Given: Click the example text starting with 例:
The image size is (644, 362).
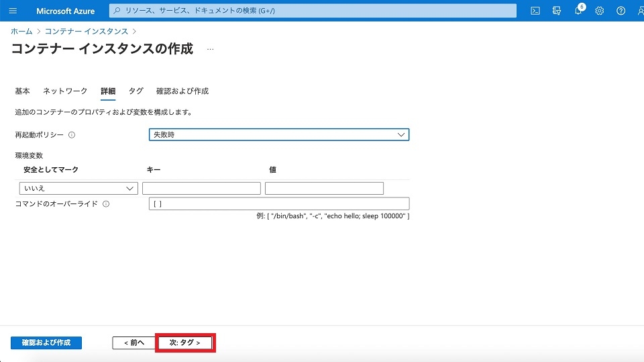Looking at the screenshot, I should 333,216.
